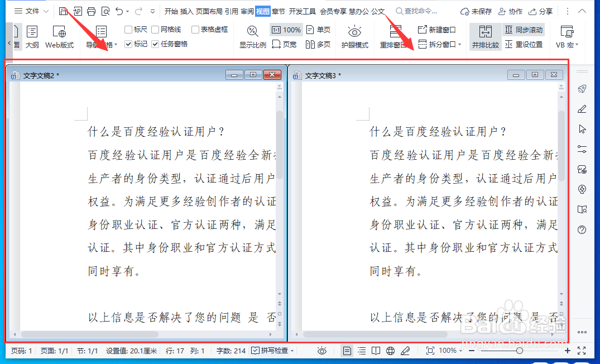This screenshot has height=364, width=600.
Task: Open the 开发工具 tab
Action: [x=303, y=12]
